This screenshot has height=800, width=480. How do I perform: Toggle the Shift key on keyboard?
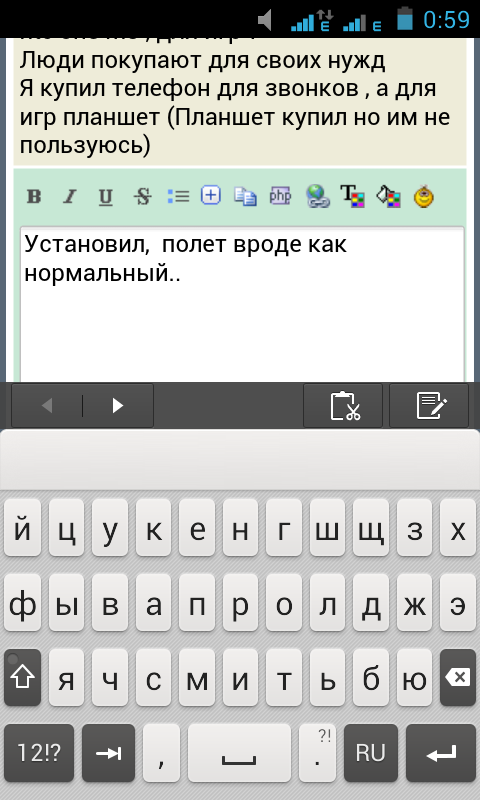(22, 677)
